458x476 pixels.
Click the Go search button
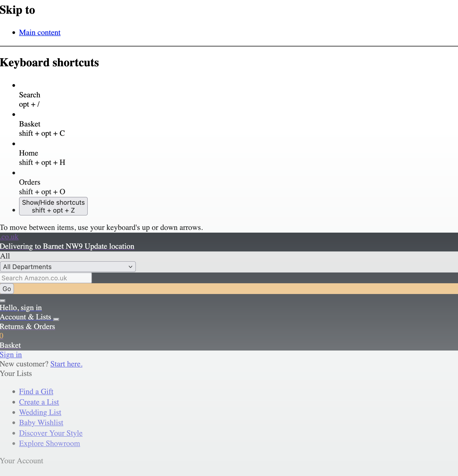(x=7, y=289)
